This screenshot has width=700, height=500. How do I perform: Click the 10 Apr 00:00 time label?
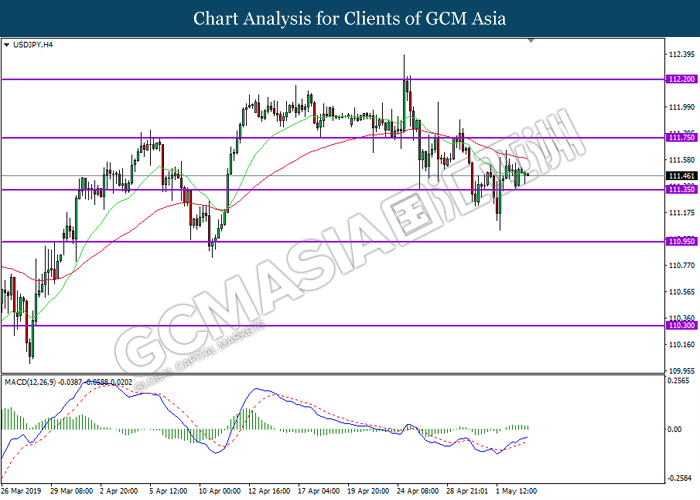220,491
